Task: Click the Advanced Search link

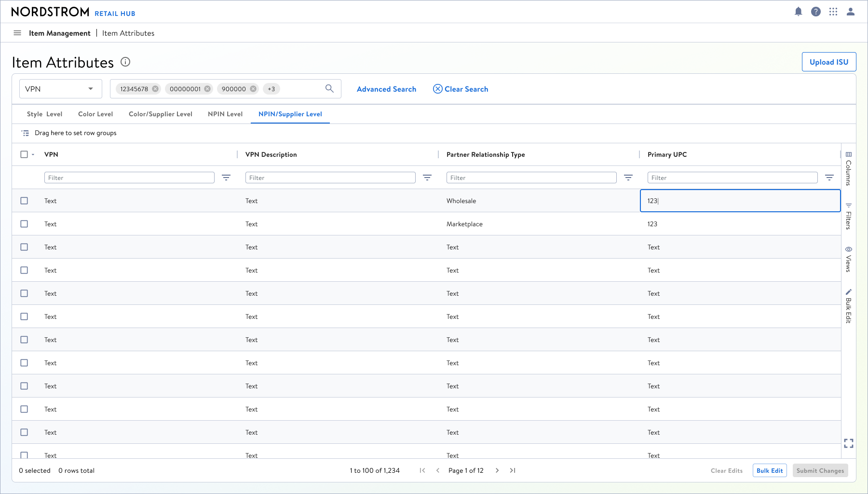Action: (386, 89)
